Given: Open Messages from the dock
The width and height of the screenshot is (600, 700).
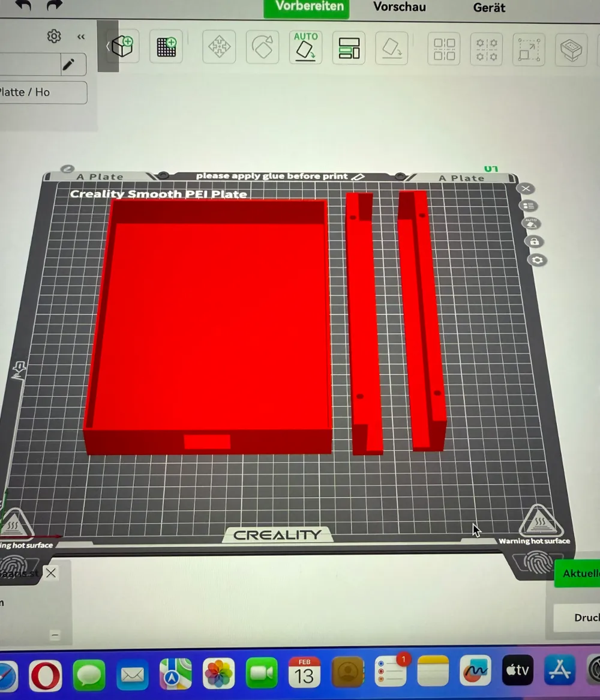Looking at the screenshot, I should click(89, 675).
